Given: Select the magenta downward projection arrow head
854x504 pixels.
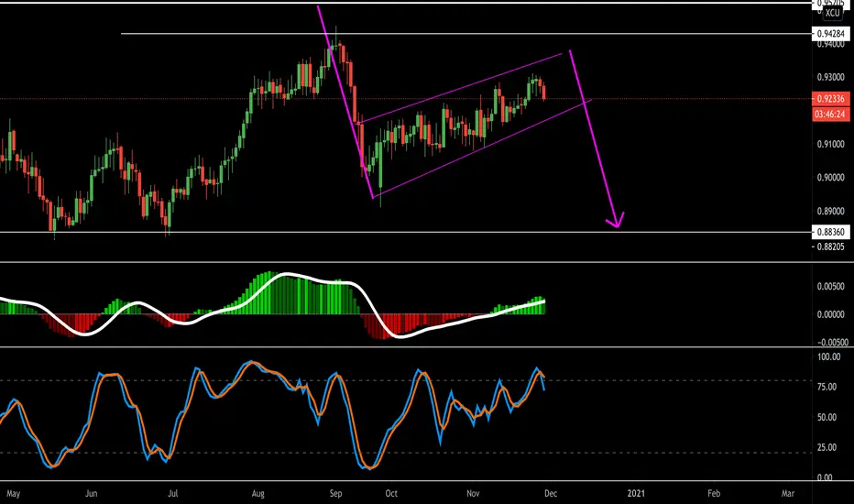Looking at the screenshot, I should (616, 221).
